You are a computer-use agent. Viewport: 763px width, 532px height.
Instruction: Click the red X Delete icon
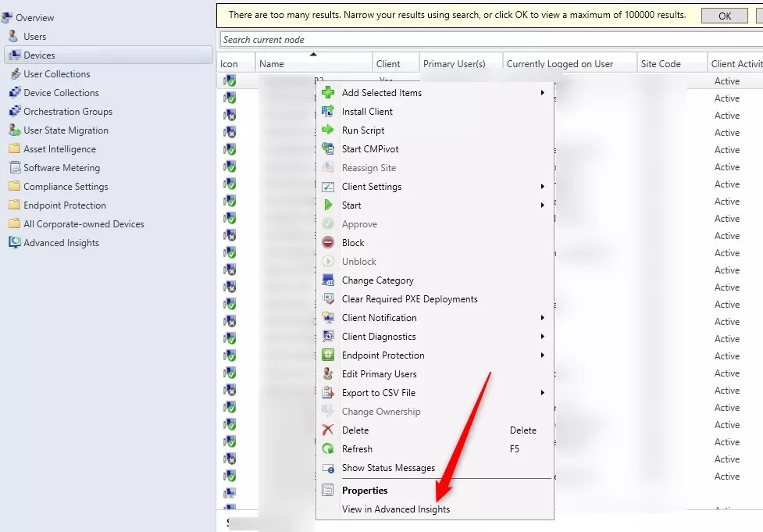328,430
